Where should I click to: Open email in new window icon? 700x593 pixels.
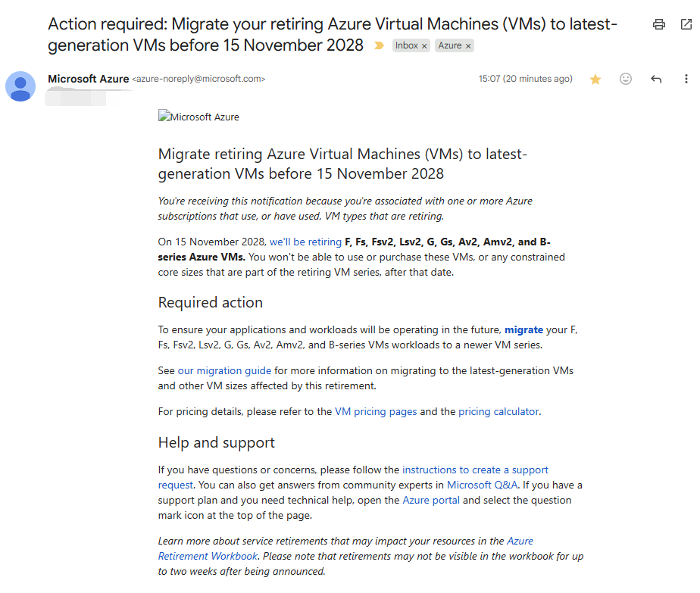pyautogui.click(x=686, y=24)
